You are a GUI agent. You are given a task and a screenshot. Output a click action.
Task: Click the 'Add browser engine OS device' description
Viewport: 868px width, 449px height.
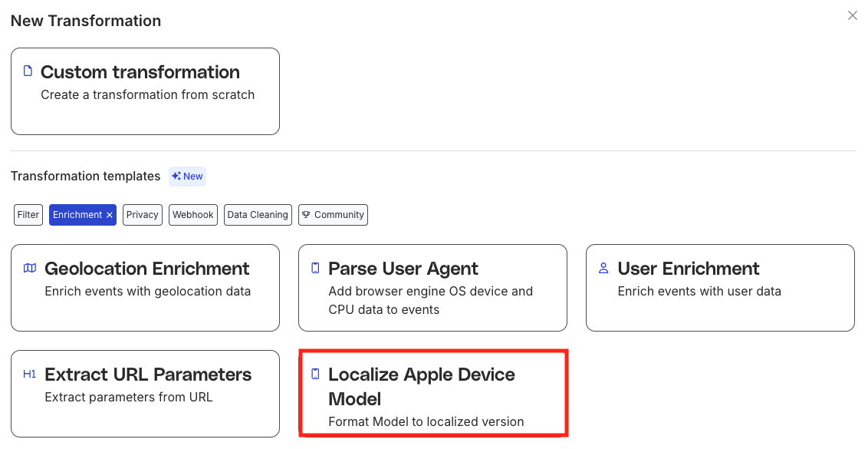(x=431, y=300)
